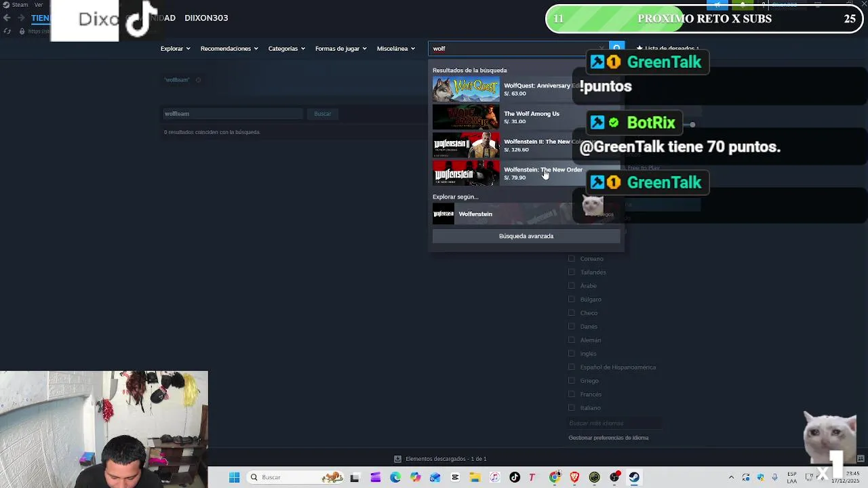Click the Buscar más idiomas field
Viewport: 868px width, 488px height.
tap(614, 423)
